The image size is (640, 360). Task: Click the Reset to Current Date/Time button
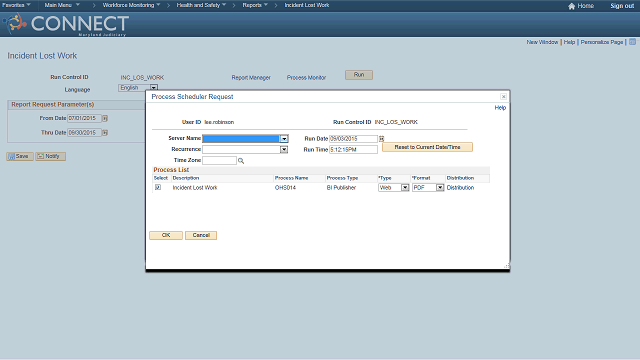427,147
